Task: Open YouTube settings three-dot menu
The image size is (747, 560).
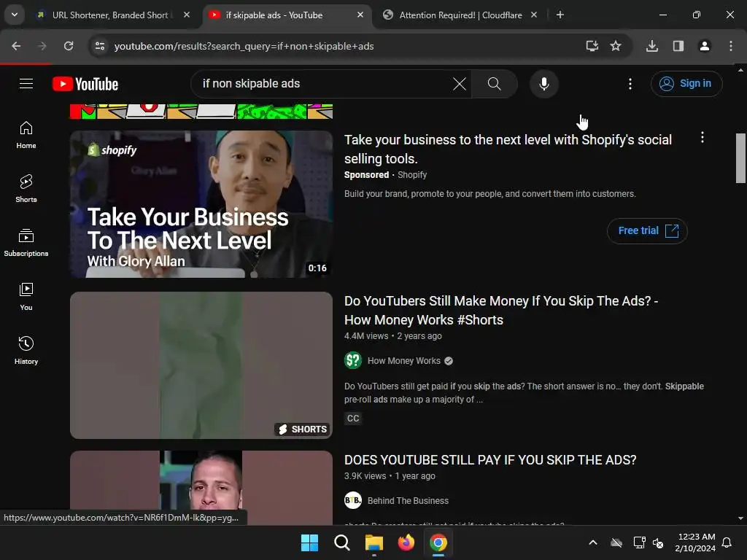Action: 630,84
